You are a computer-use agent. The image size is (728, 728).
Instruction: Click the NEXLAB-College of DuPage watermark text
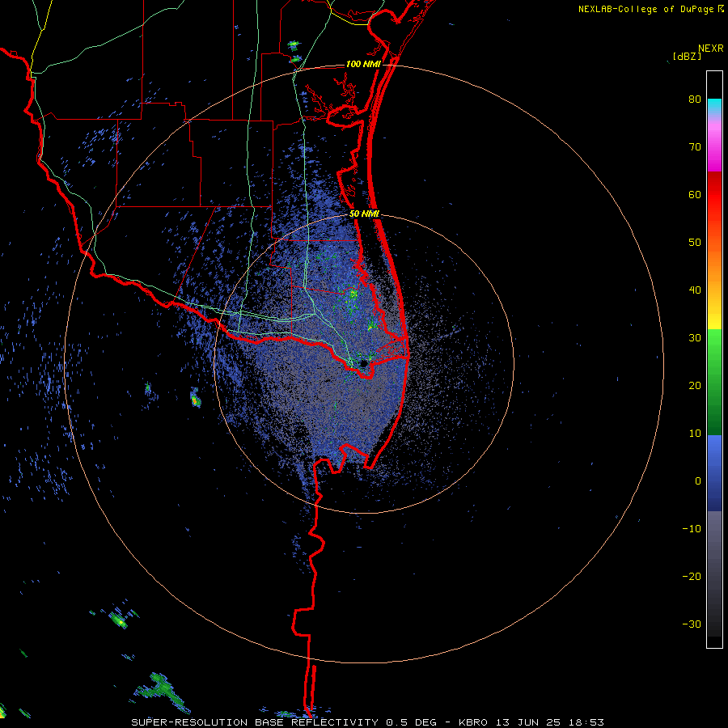(x=645, y=9)
